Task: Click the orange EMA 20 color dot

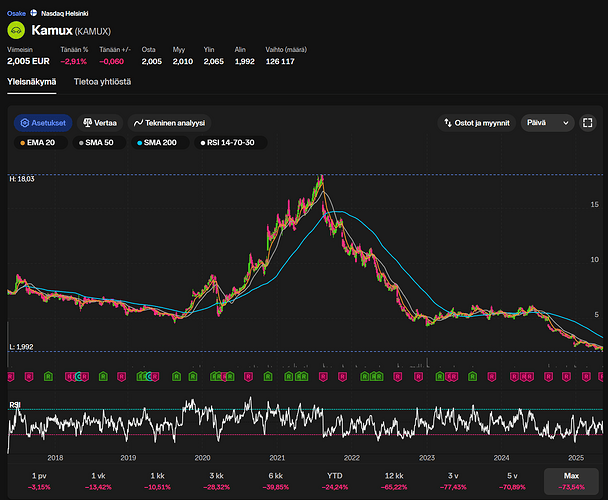Action: (x=22, y=143)
